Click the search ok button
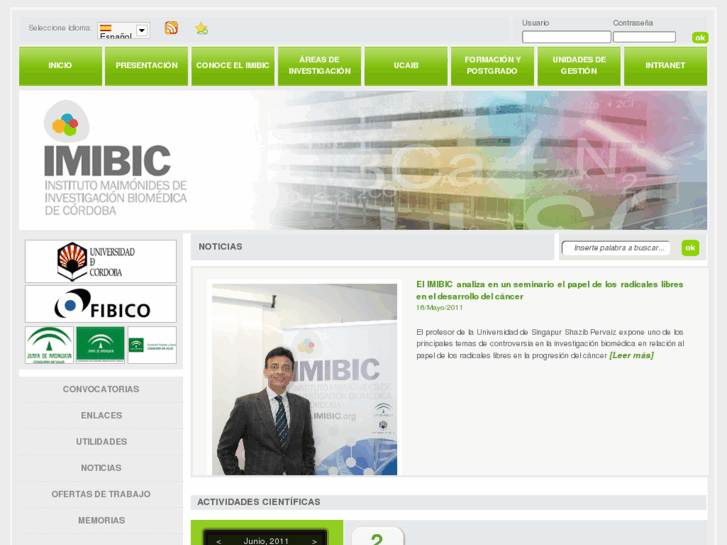 690,248
